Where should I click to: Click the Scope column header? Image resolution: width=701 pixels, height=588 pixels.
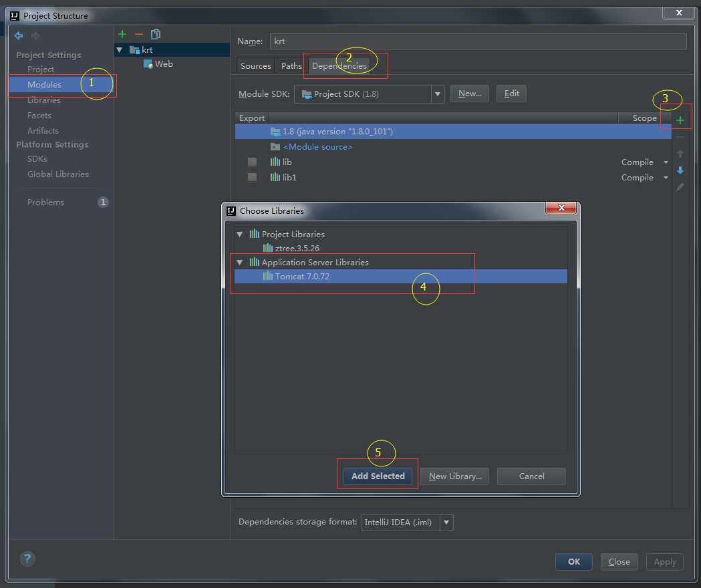click(644, 118)
